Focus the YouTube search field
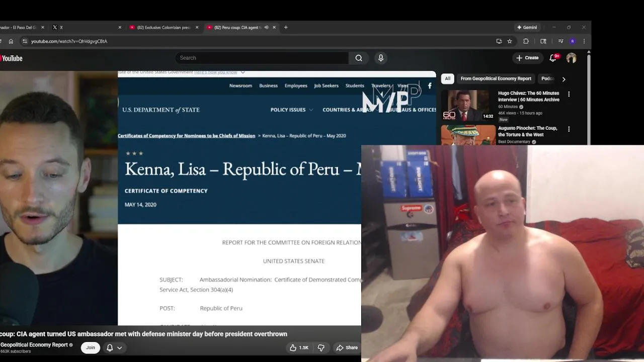This screenshot has width=644, height=362. click(262, 58)
